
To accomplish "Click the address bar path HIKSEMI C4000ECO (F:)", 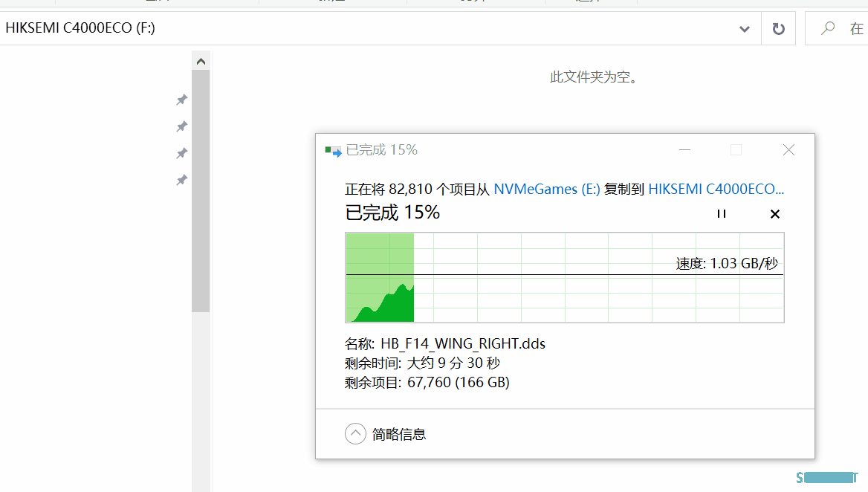I will coord(80,27).
